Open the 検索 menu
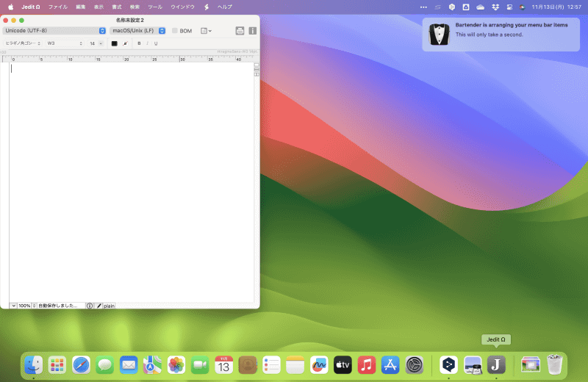Image resolution: width=588 pixels, height=382 pixels. click(135, 7)
